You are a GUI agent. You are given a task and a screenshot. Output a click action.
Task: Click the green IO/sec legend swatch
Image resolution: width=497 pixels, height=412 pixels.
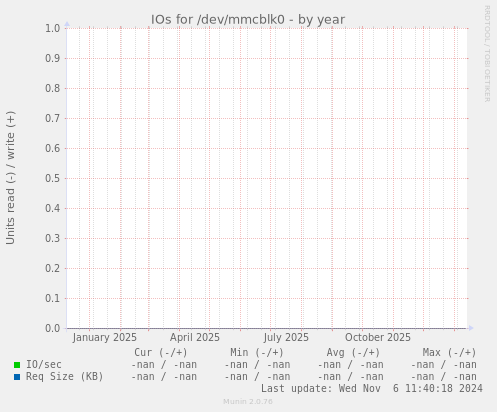click(x=17, y=365)
